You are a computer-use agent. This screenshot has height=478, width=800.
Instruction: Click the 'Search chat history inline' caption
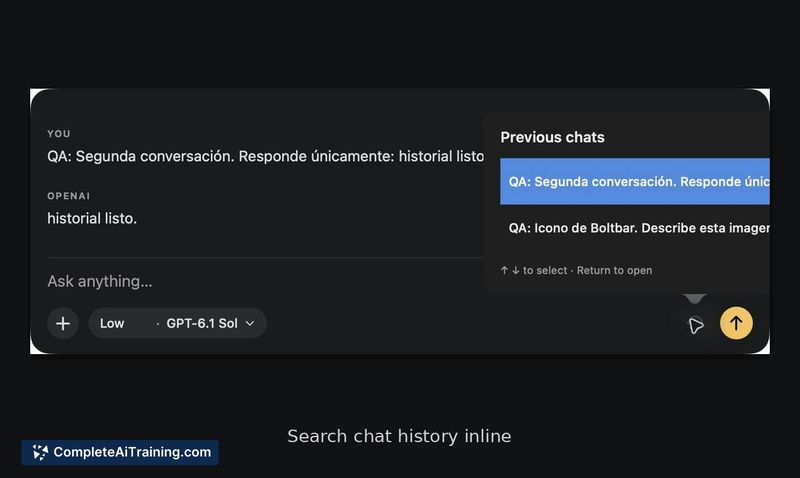[399, 436]
